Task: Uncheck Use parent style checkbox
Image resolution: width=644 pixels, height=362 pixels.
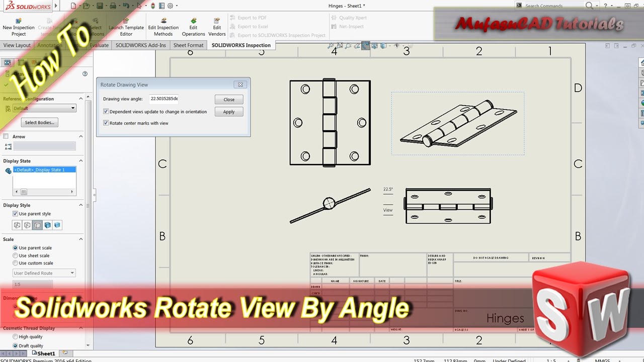Action: [15, 214]
